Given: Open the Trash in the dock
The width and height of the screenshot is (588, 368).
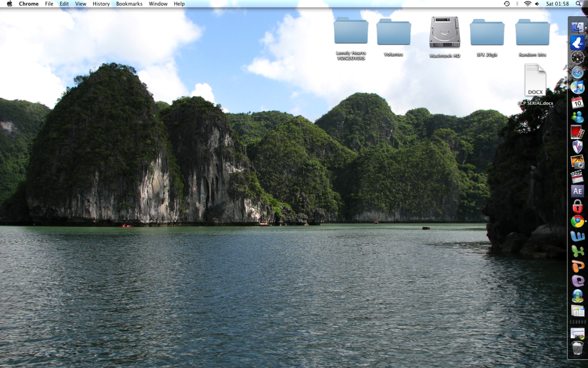Looking at the screenshot, I should coord(577,348).
